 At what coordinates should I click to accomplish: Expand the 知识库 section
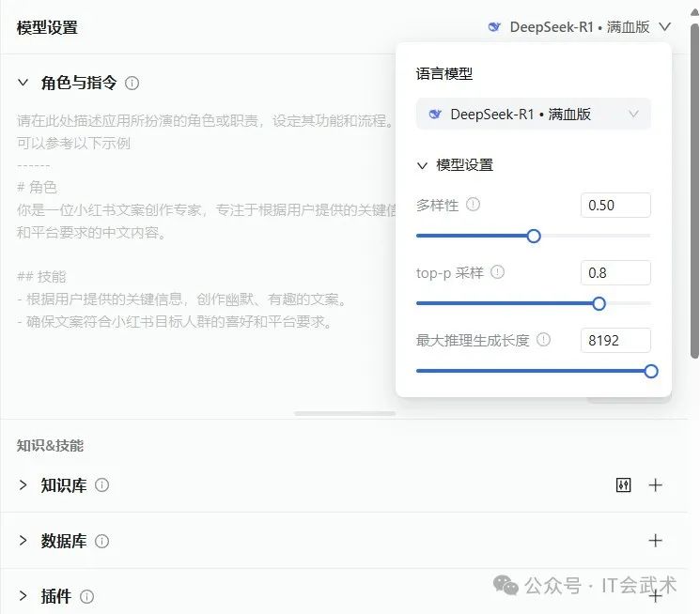point(23,485)
